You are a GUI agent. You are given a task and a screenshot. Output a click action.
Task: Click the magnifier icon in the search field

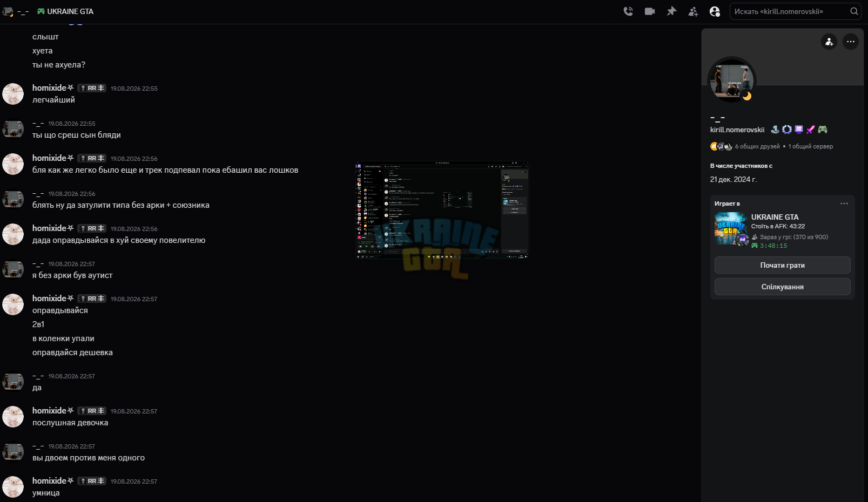[x=854, y=11]
